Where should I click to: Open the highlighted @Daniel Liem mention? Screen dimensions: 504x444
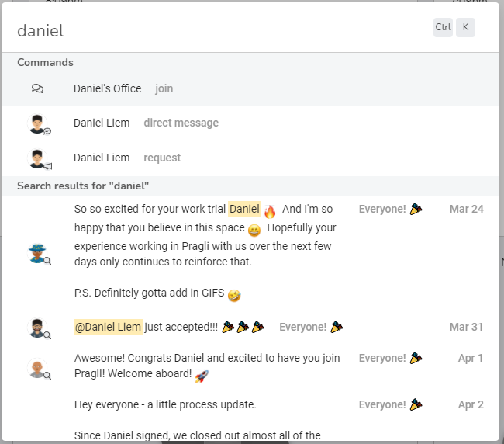pos(108,327)
